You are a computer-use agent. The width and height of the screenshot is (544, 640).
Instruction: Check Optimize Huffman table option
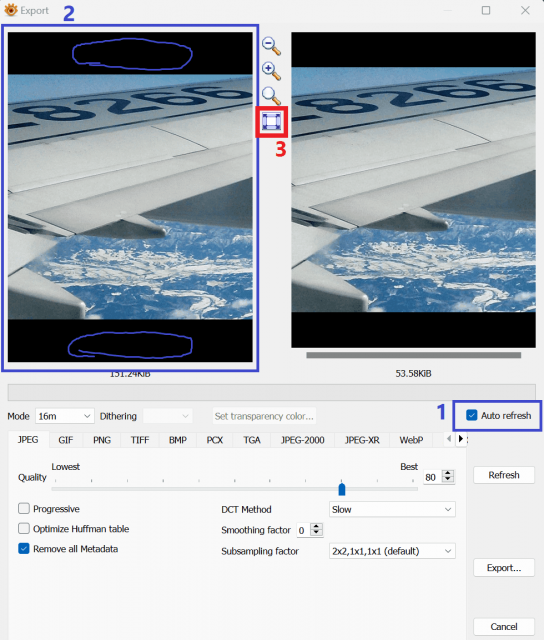(24, 529)
